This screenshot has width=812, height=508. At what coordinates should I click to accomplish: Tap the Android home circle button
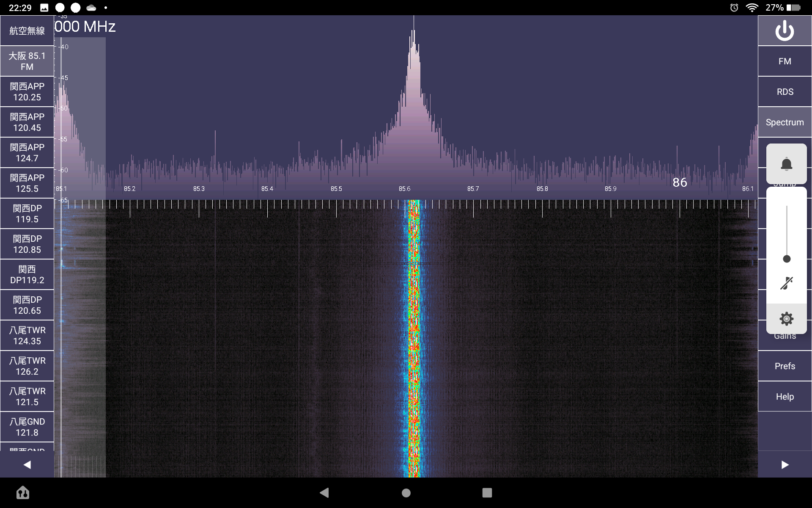(406, 492)
